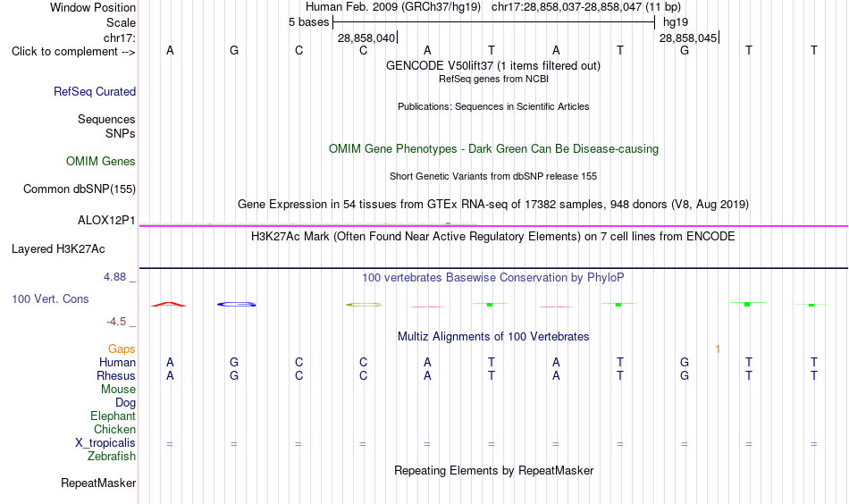
Task: Click the yellow C conservation glyph
Action: coord(364,305)
